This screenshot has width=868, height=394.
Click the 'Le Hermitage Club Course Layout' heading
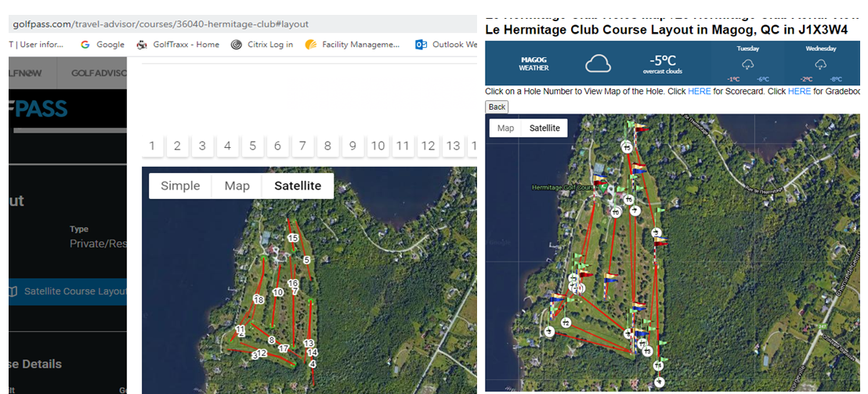coord(666,30)
